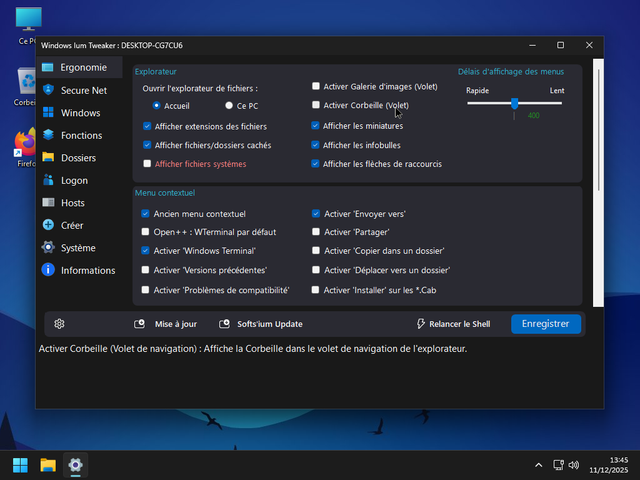Enable Afficher fichiers systèmes checkbox
Viewport: 640px width, 480px height.
[x=147, y=164]
